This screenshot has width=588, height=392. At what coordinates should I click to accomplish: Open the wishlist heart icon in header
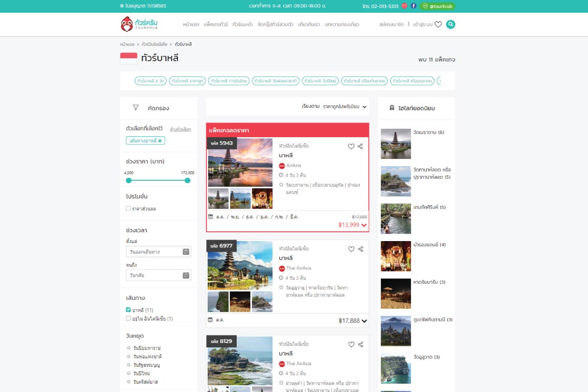point(438,24)
